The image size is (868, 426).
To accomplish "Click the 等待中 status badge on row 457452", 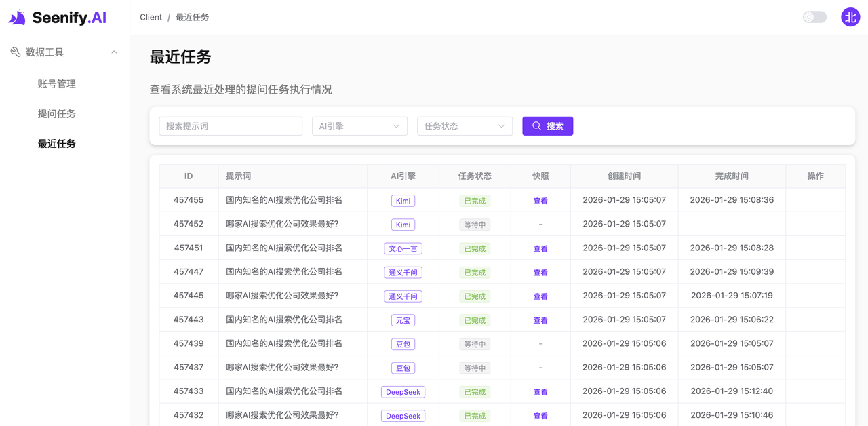I will click(474, 225).
